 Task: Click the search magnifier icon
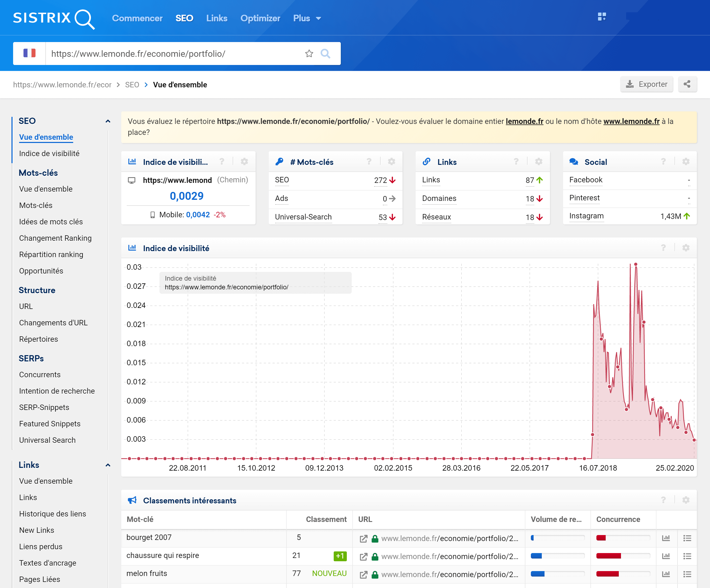click(325, 54)
